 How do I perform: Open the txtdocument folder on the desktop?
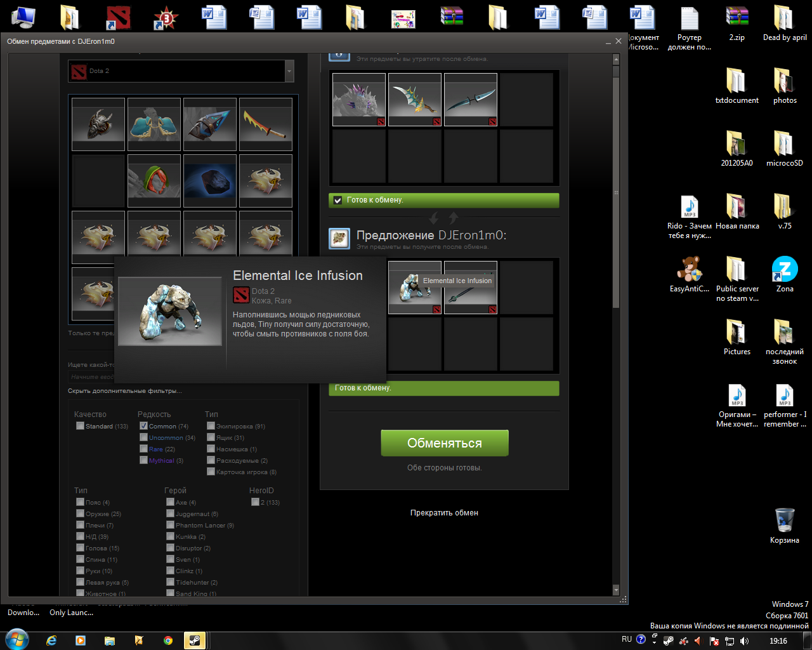[x=737, y=86]
